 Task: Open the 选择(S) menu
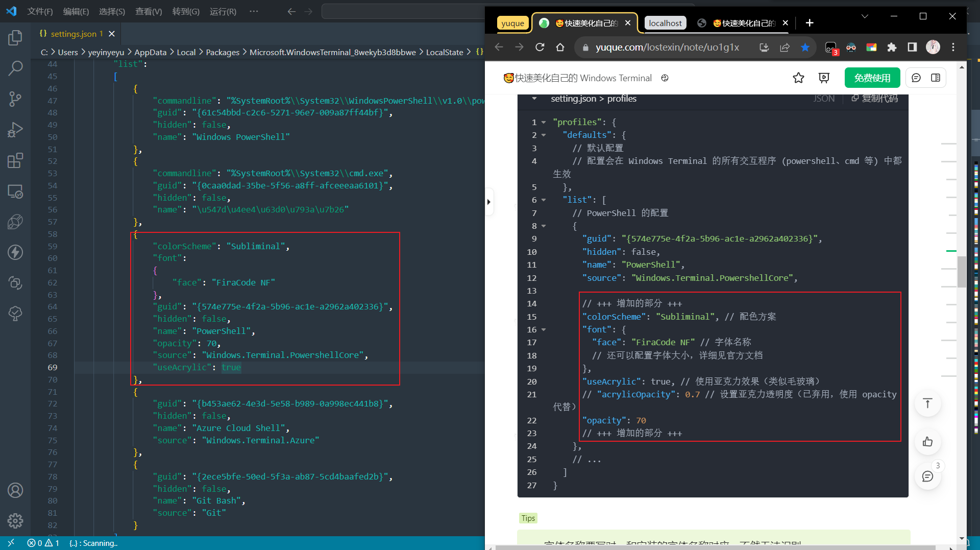(x=112, y=11)
